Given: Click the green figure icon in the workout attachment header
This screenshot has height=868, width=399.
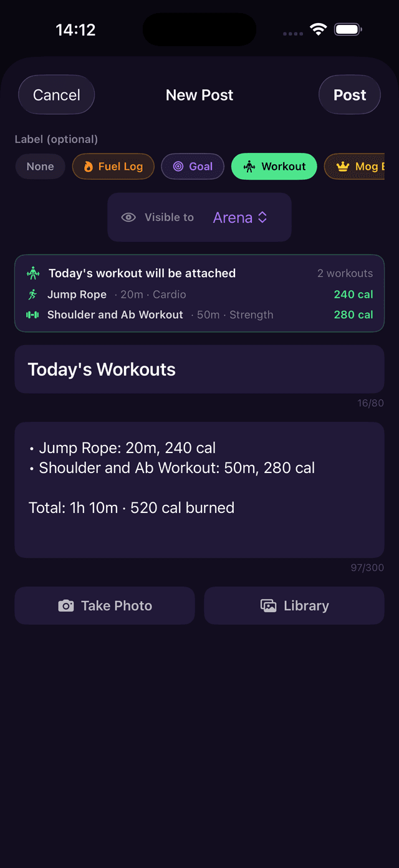Looking at the screenshot, I should [x=32, y=273].
